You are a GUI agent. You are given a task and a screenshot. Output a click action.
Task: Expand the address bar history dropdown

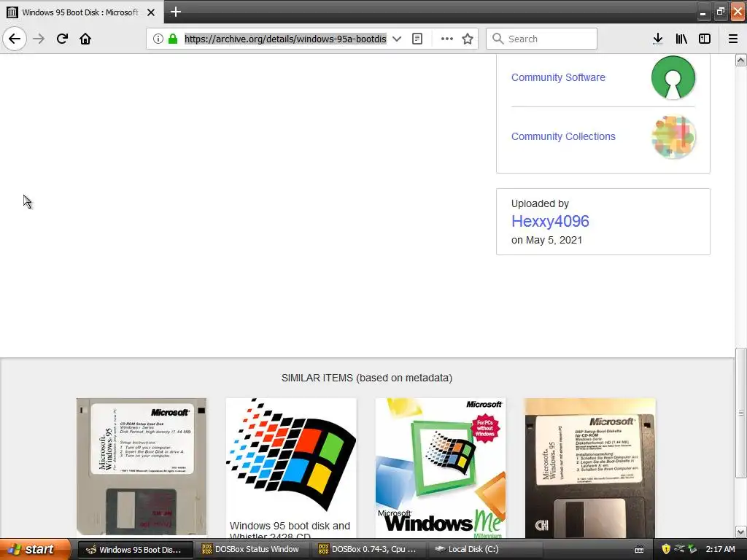(396, 39)
